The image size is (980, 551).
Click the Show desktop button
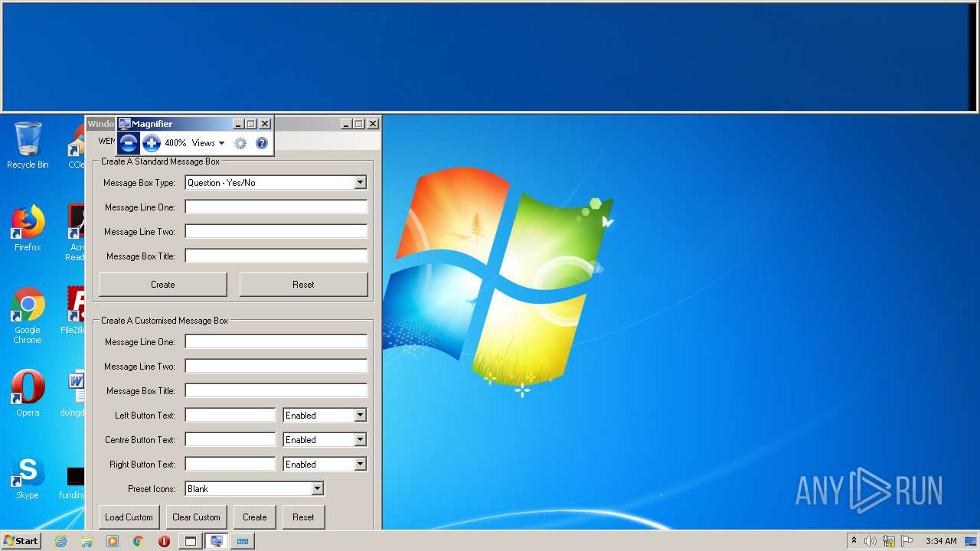click(x=971, y=541)
